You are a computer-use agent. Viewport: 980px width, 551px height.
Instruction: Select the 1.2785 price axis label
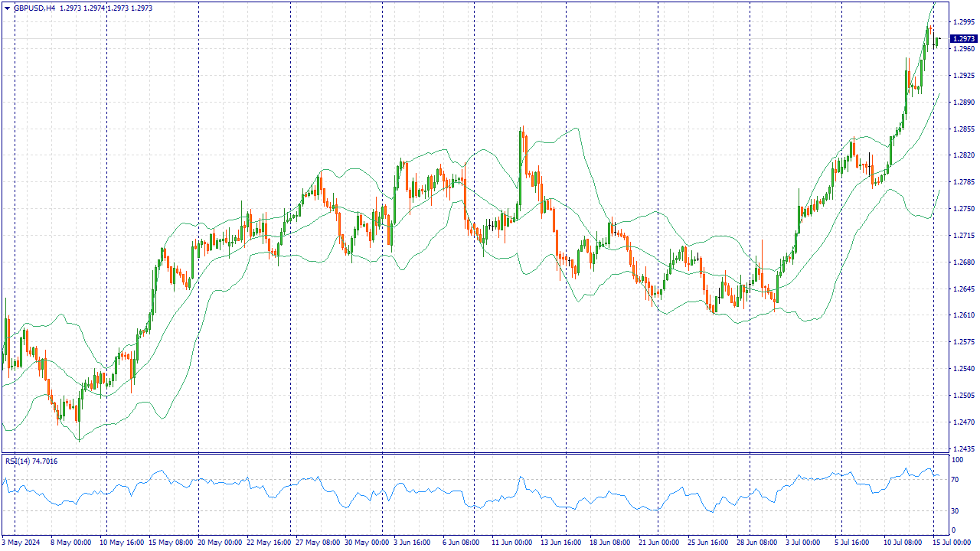point(964,182)
